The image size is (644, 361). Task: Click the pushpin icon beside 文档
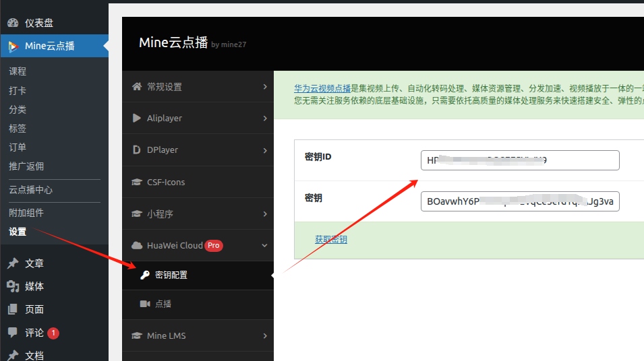tap(13, 355)
